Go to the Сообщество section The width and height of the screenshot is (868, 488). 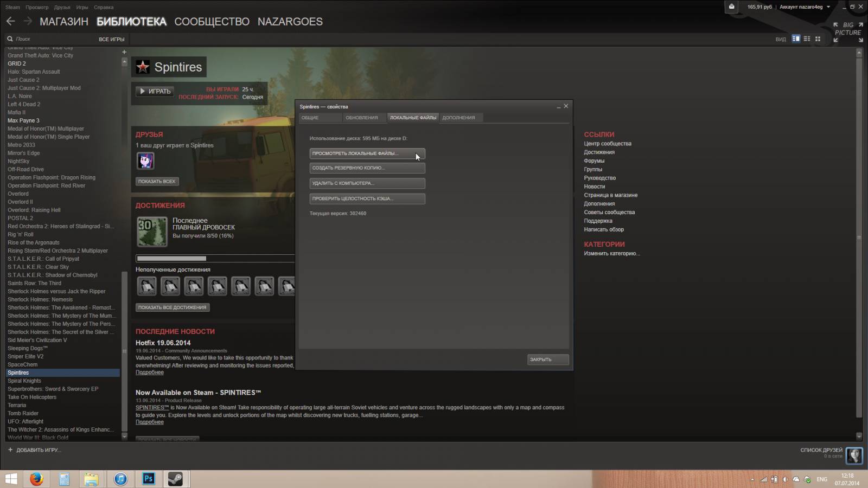(x=212, y=22)
